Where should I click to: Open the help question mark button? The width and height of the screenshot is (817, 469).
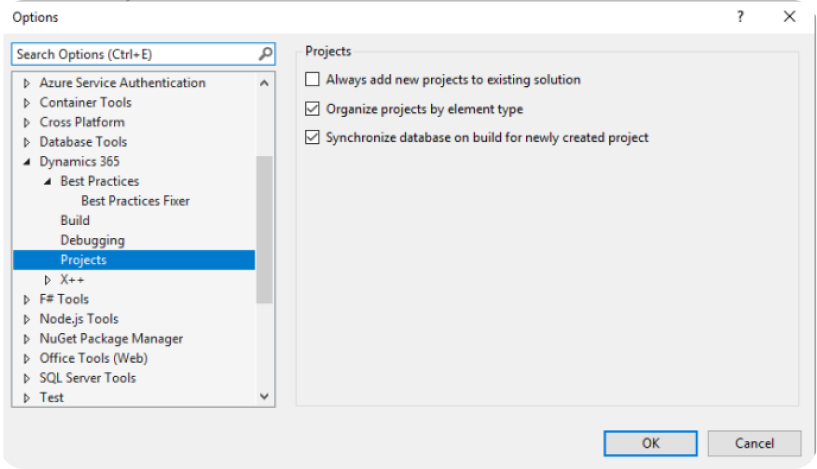740,17
